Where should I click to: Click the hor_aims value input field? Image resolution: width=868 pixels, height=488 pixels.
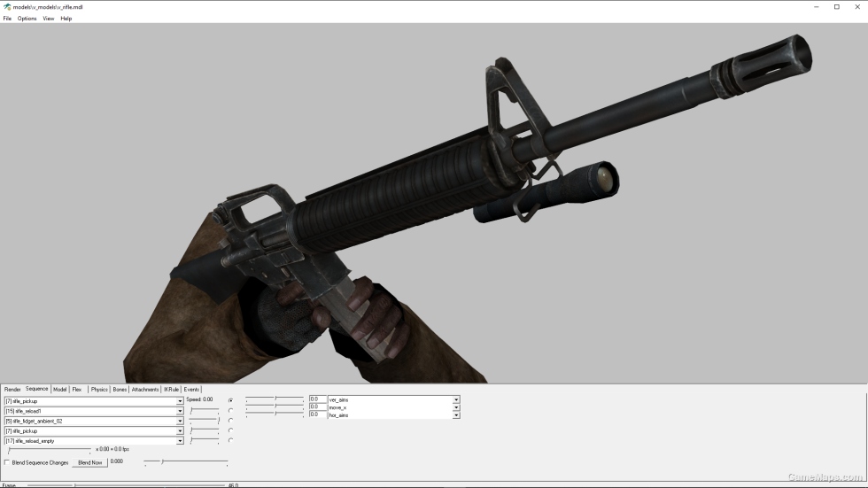318,414
